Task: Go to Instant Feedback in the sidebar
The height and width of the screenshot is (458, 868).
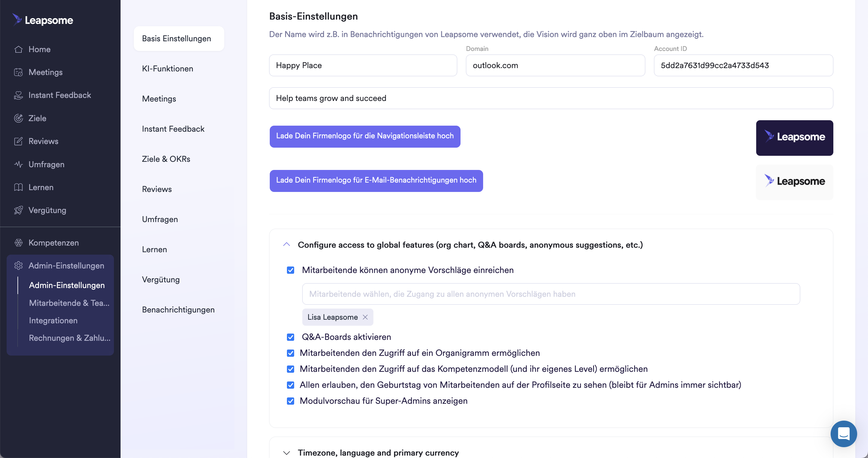Action: [60, 95]
